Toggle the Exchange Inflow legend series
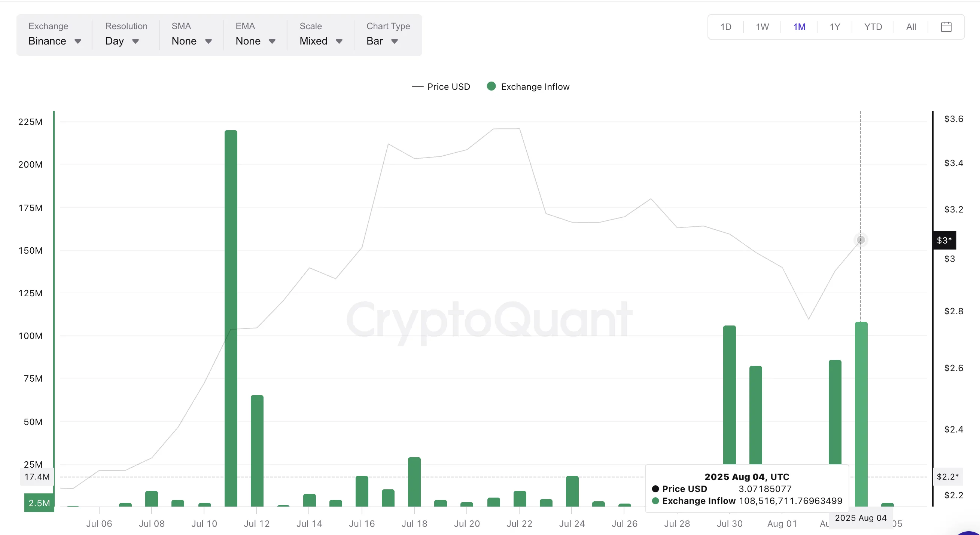Viewport: 980px width, 535px height. click(535, 87)
